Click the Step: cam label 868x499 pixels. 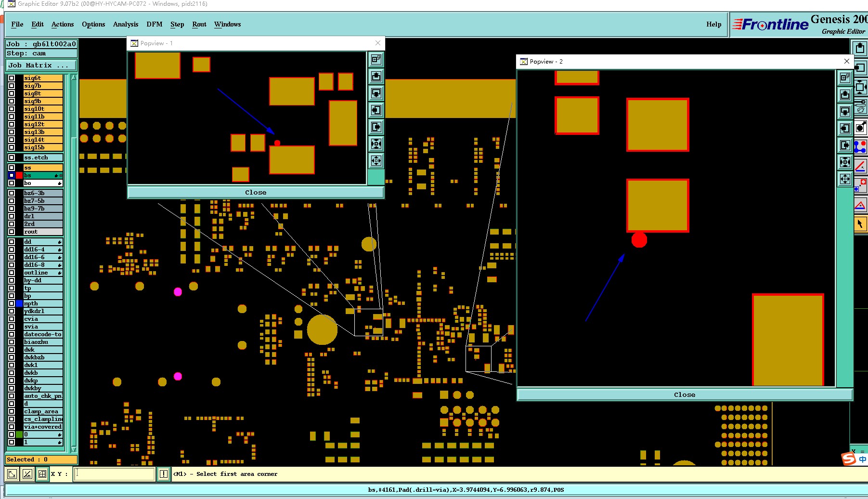(x=41, y=53)
